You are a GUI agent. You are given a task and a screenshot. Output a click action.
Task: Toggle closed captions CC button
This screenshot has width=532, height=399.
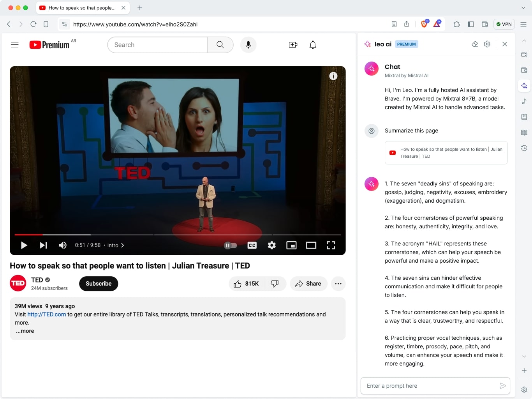tap(252, 245)
